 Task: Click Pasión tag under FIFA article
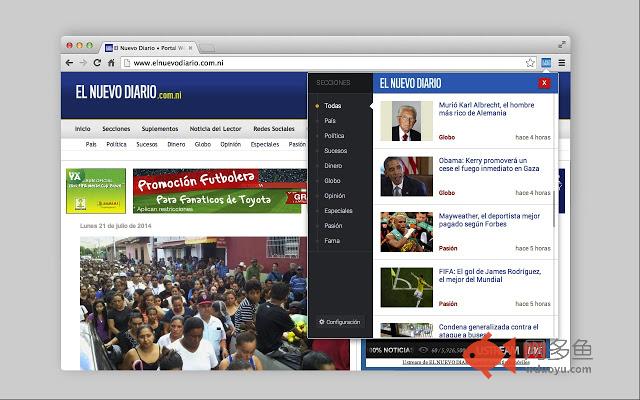coord(448,304)
